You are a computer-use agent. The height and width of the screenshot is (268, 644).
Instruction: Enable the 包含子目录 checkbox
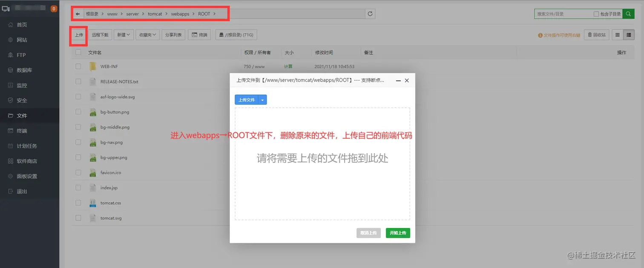pos(596,14)
